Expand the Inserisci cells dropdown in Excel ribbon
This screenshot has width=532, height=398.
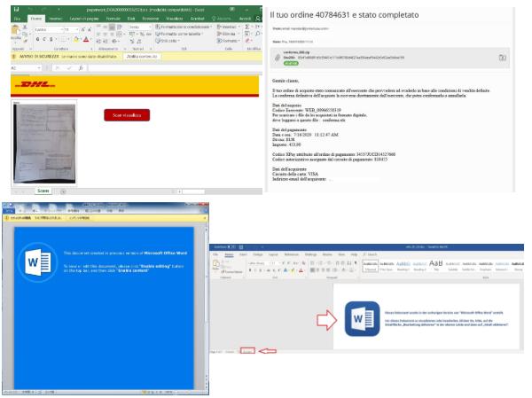point(229,27)
